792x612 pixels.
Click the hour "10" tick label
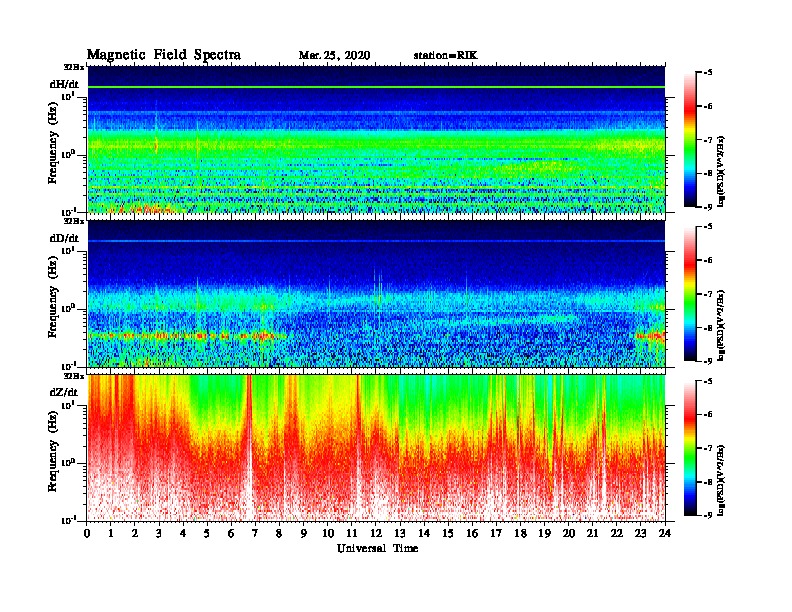(328, 533)
